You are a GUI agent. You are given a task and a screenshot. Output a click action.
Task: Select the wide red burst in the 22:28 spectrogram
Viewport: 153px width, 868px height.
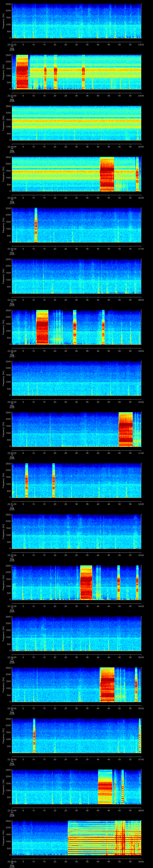[42, 327]
